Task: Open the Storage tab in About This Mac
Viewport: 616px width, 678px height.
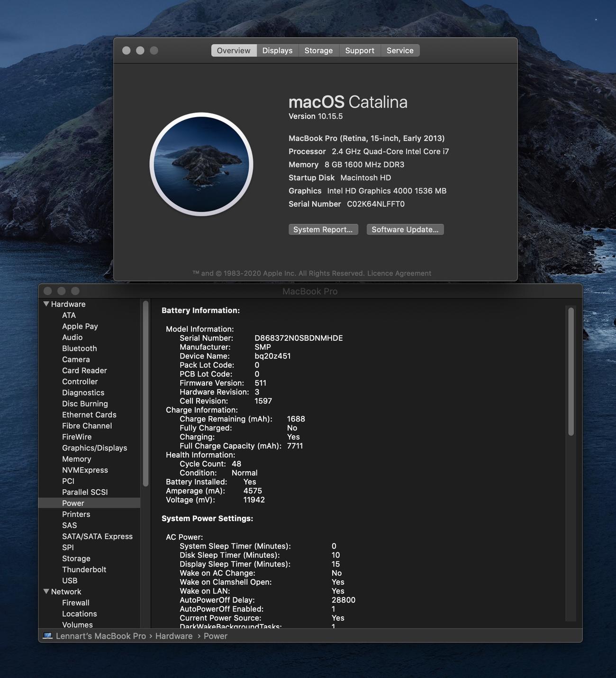Action: [318, 51]
